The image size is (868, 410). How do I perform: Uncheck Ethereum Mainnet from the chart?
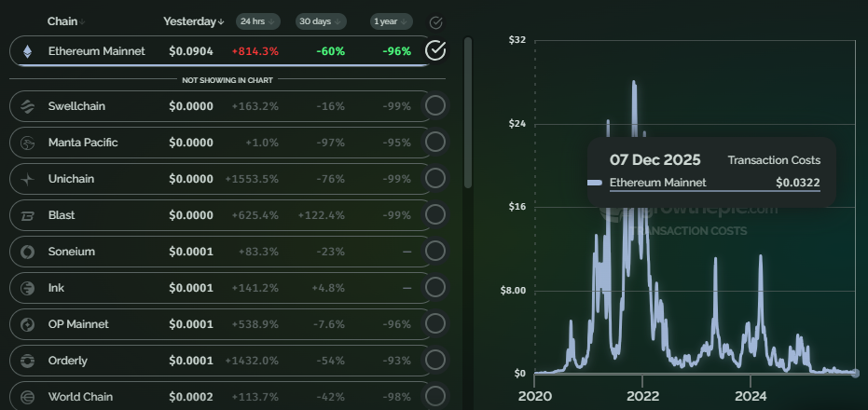[x=435, y=50]
